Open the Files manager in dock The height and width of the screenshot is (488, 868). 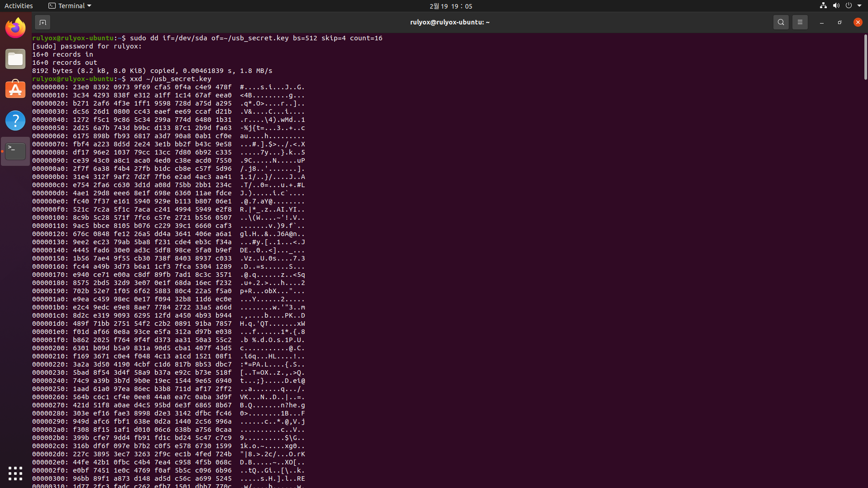coord(15,59)
